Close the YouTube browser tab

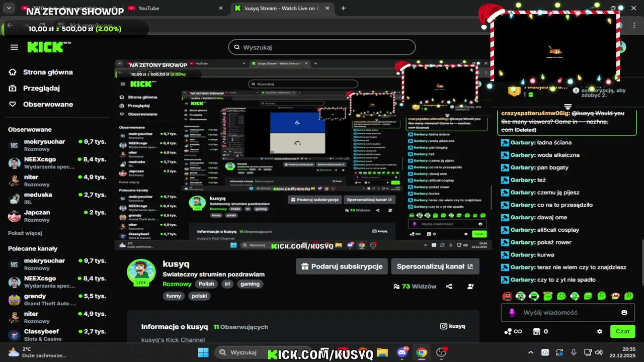click(x=221, y=8)
